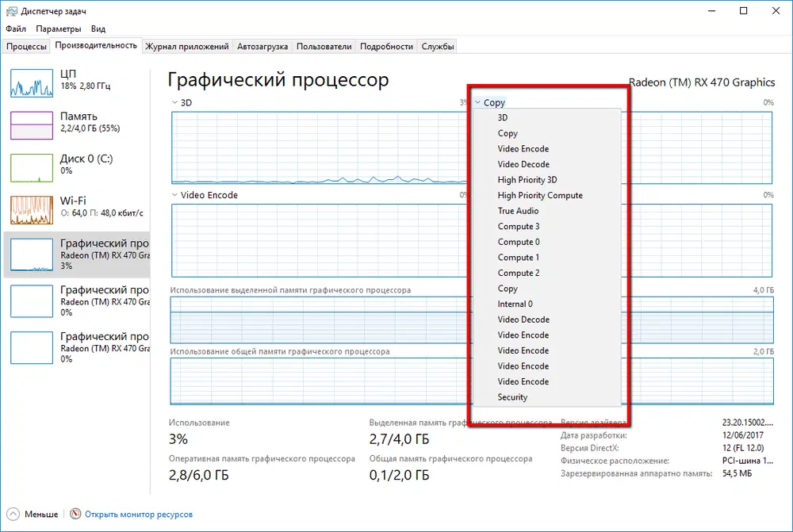Image resolution: width=793 pixels, height=532 pixels.
Task: Choose Security from the engine list
Action: [x=547, y=397]
